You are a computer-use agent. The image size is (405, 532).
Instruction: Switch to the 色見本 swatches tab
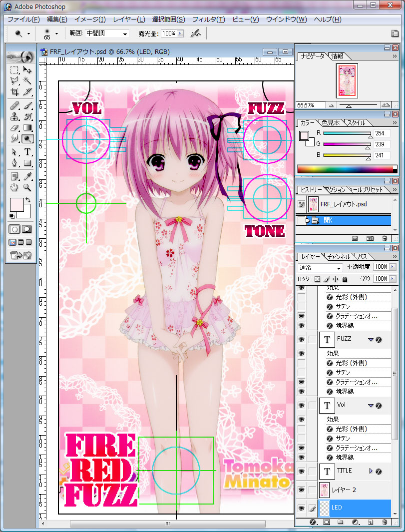click(x=331, y=122)
